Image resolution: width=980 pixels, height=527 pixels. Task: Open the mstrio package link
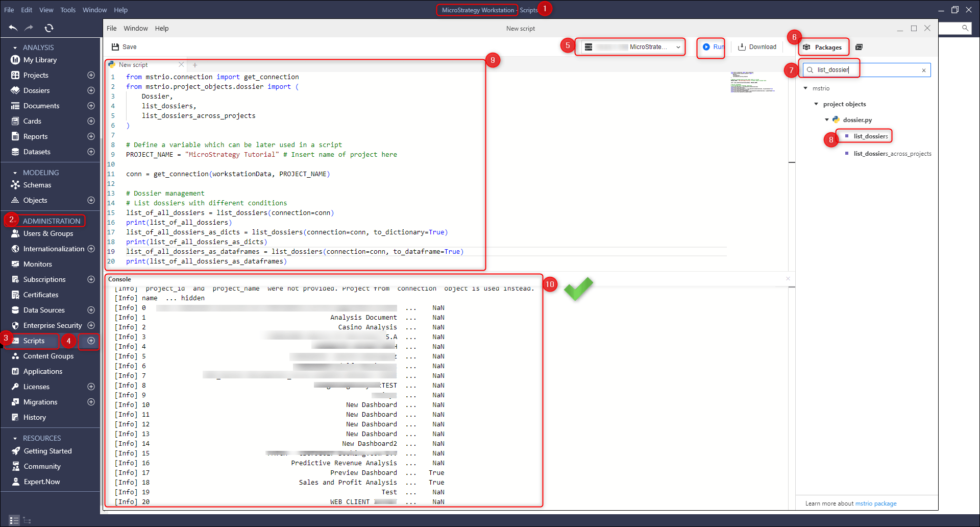point(876,504)
